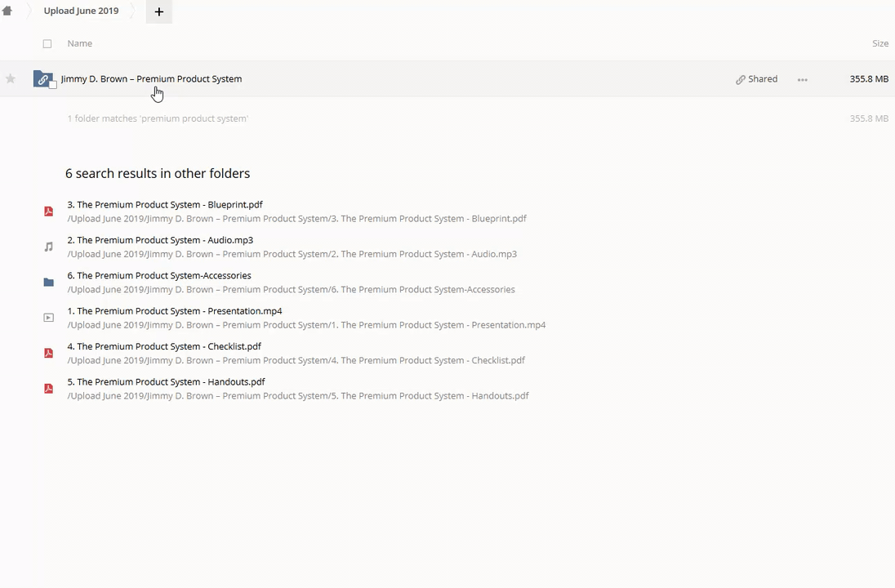The width and height of the screenshot is (895, 588).
Task: Click the PDF icon beside Blueprint.pdf result
Action: pos(48,212)
